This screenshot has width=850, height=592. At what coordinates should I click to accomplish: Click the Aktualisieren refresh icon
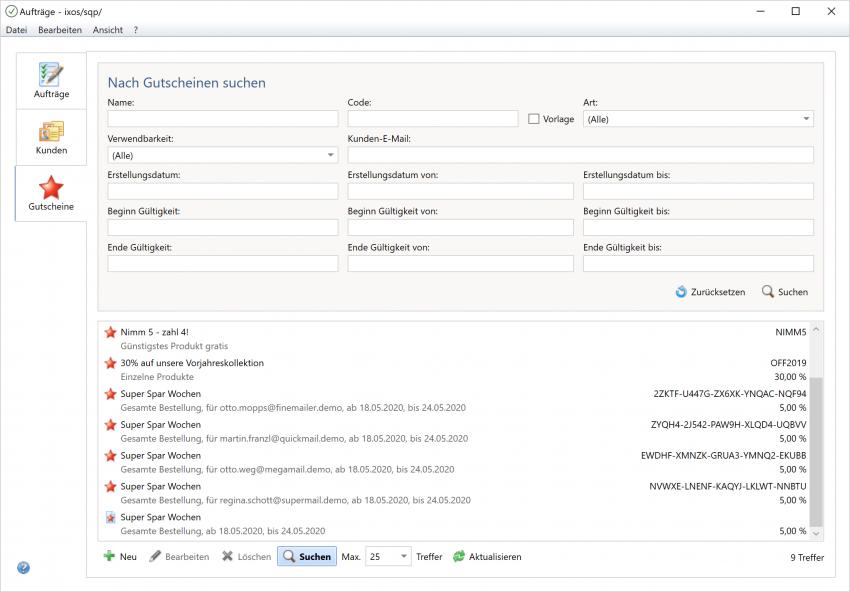point(459,557)
